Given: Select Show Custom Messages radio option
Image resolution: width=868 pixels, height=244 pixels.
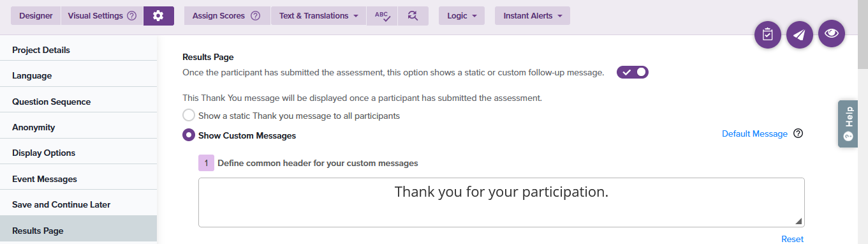Looking at the screenshot, I should (189, 135).
